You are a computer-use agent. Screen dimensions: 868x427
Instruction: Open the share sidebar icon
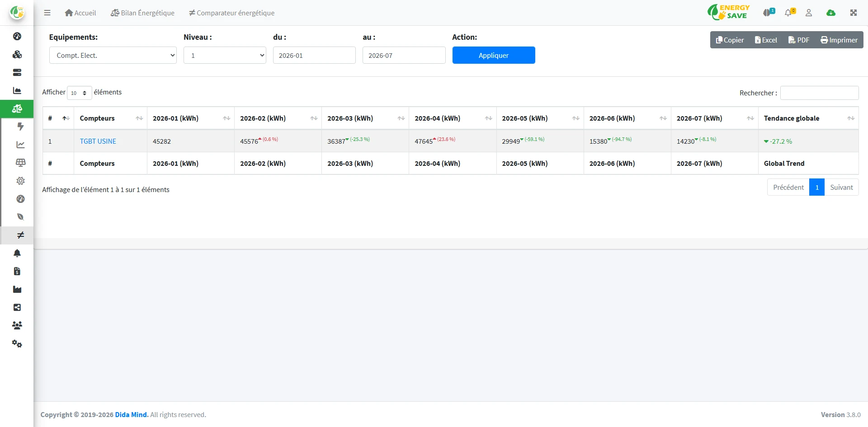click(x=17, y=307)
